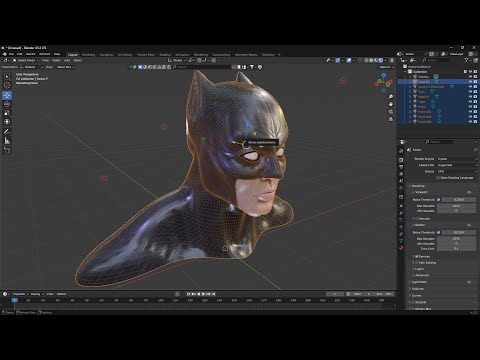Hide the Camera object in the outliner
This screenshot has width=480, height=360.
[470, 77]
